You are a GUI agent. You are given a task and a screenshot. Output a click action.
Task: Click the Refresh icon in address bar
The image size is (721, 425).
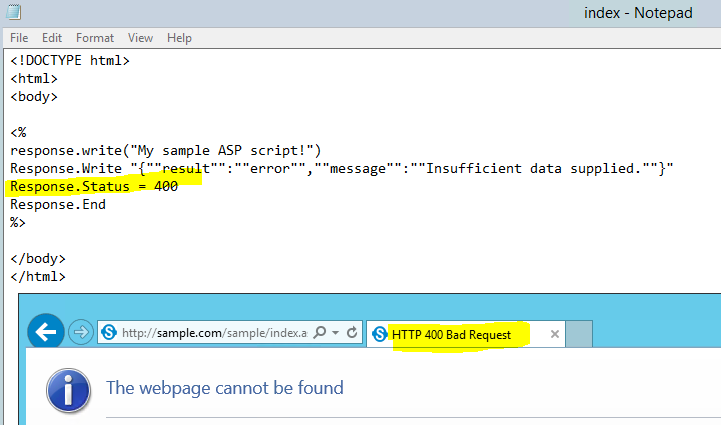[x=352, y=332]
